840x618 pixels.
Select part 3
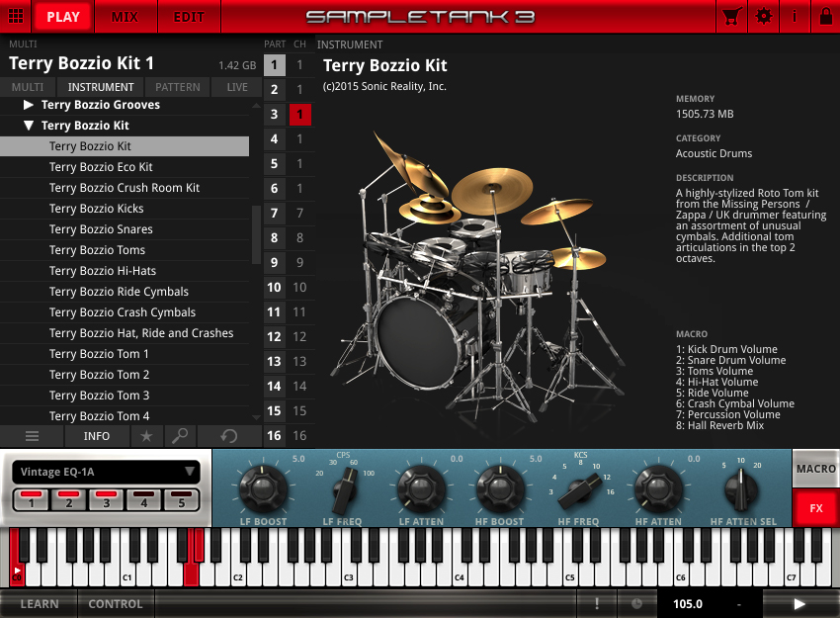pos(274,114)
